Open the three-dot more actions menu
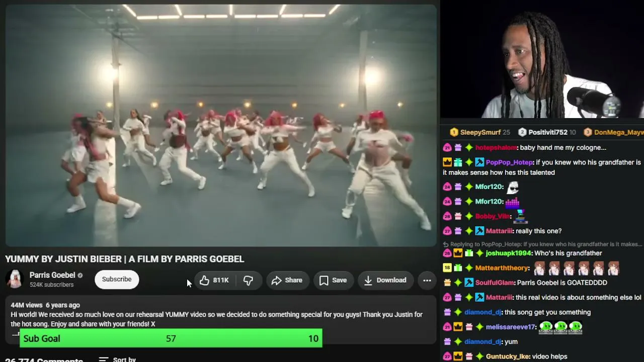644x362 pixels. 427,280
